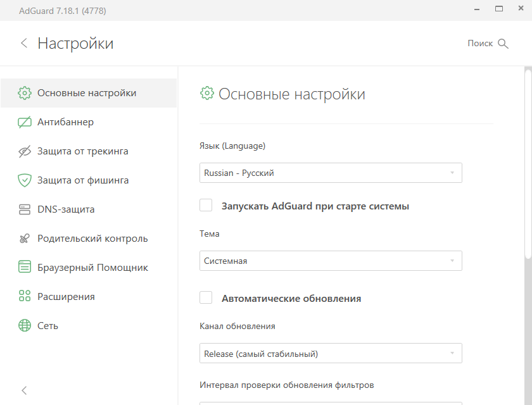Select Основные настройки in the sidebar
Image resolution: width=532 pixels, height=405 pixels.
tap(87, 93)
